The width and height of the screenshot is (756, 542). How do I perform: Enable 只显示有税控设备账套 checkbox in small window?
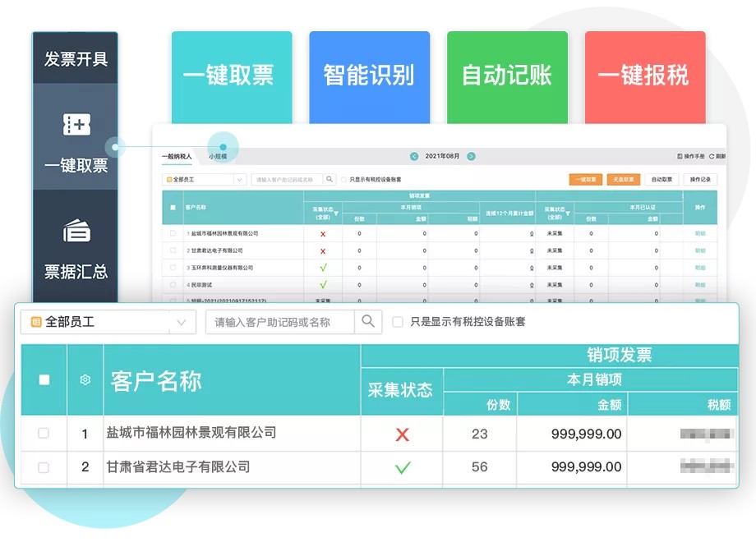click(343, 180)
